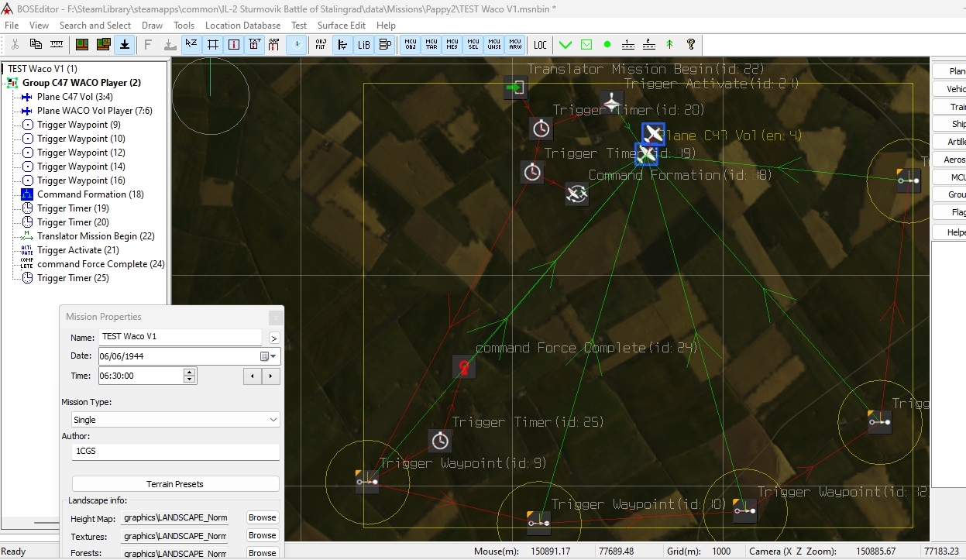Image resolution: width=966 pixels, height=560 pixels.
Task: Toggle the properties panel P icon
Action: (x=384, y=45)
